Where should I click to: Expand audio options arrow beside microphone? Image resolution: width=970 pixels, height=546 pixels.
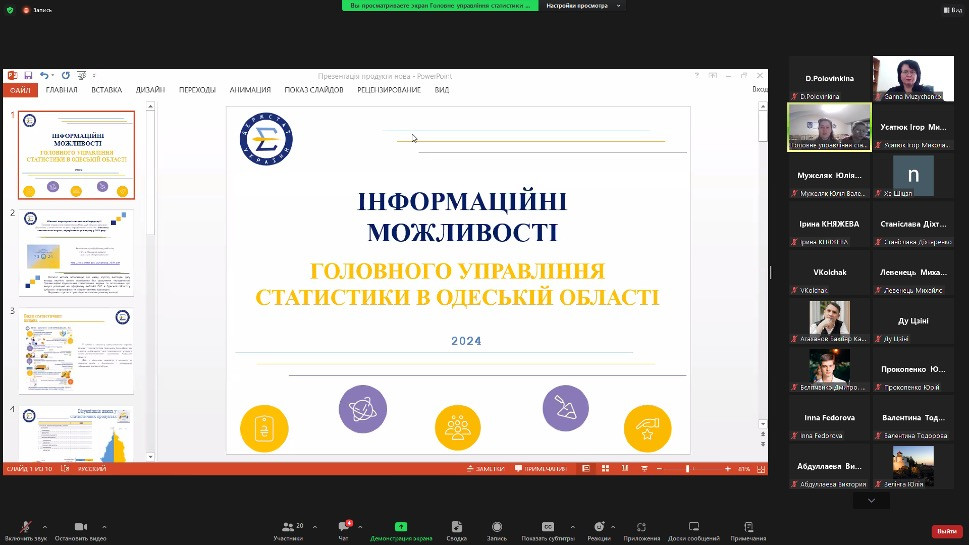click(44, 527)
